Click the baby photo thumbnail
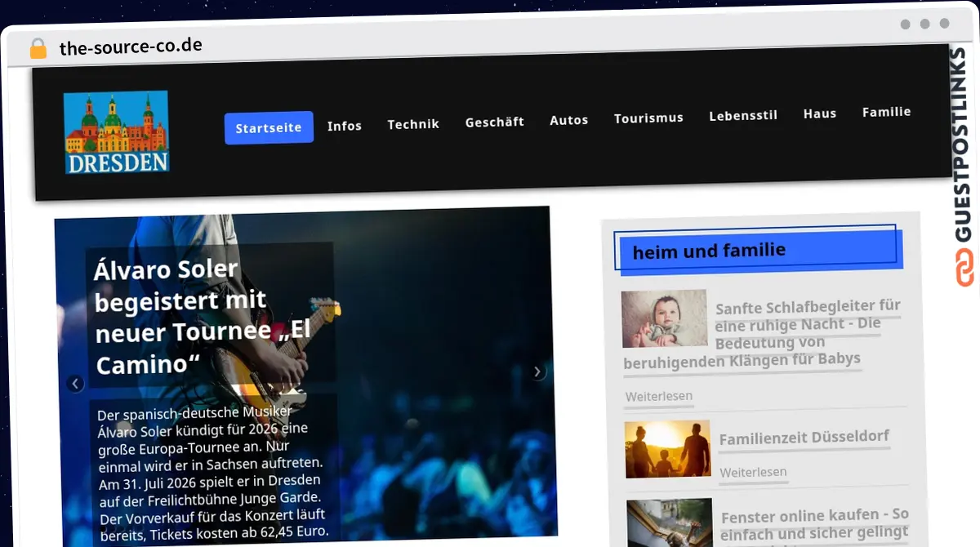The height and width of the screenshot is (547, 980). pyautogui.click(x=664, y=318)
